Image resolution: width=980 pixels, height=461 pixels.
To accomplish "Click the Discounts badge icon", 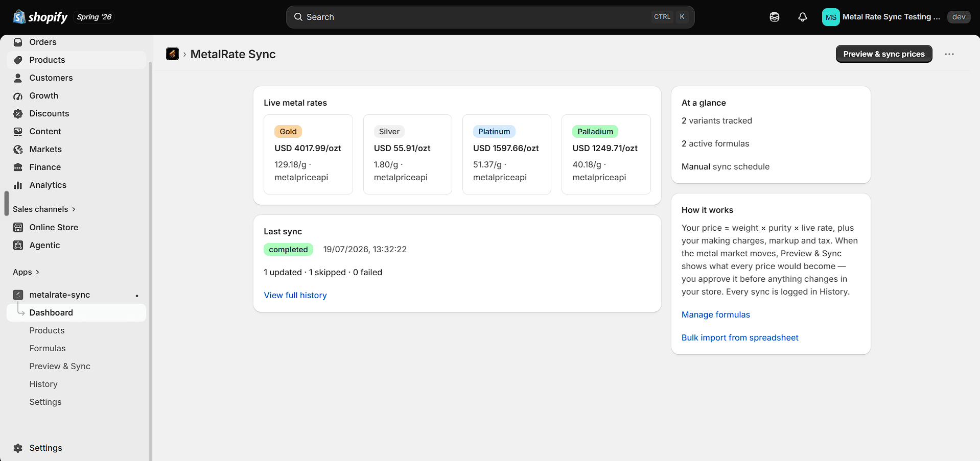I will point(18,113).
